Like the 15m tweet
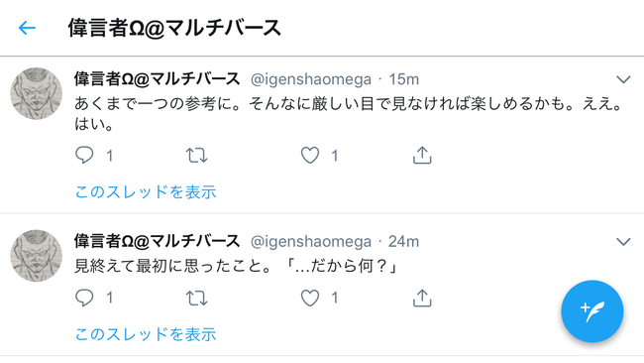This screenshot has width=644, height=363. tap(310, 156)
